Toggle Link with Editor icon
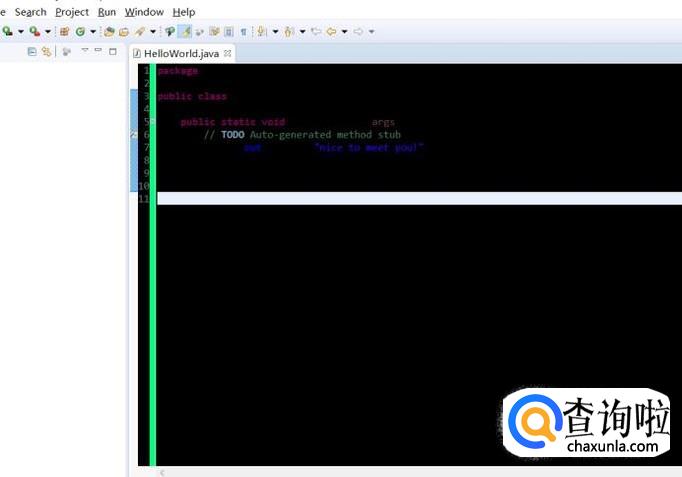 (x=46, y=52)
